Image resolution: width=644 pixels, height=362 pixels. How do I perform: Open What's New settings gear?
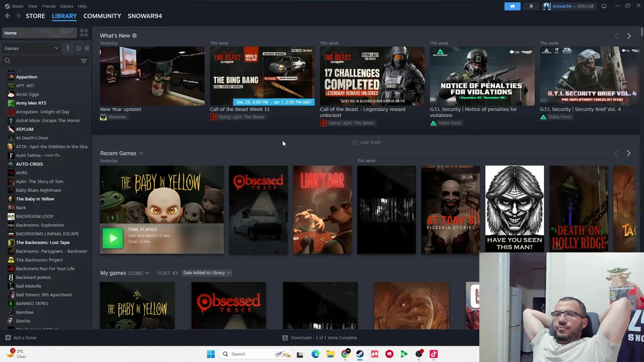click(x=134, y=36)
